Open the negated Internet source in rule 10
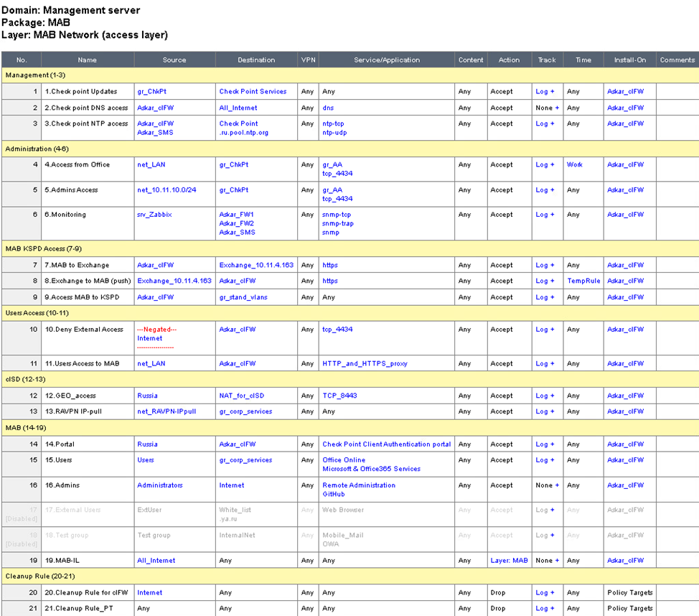Image resolution: width=699 pixels, height=616 pixels. pos(150,339)
